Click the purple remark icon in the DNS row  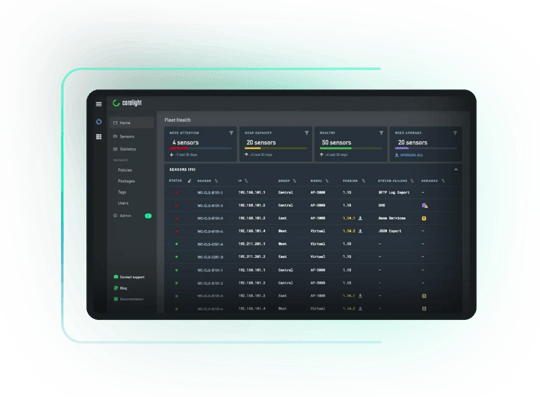[x=425, y=206]
